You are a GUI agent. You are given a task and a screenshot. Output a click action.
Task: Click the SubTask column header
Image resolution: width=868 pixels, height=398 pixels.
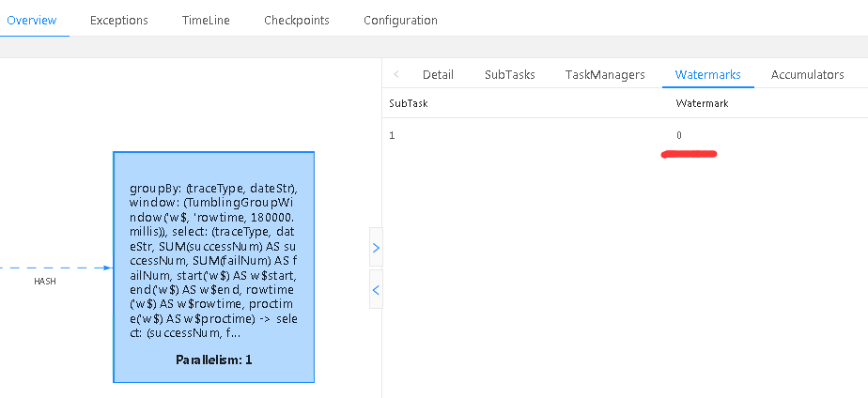[x=409, y=103]
